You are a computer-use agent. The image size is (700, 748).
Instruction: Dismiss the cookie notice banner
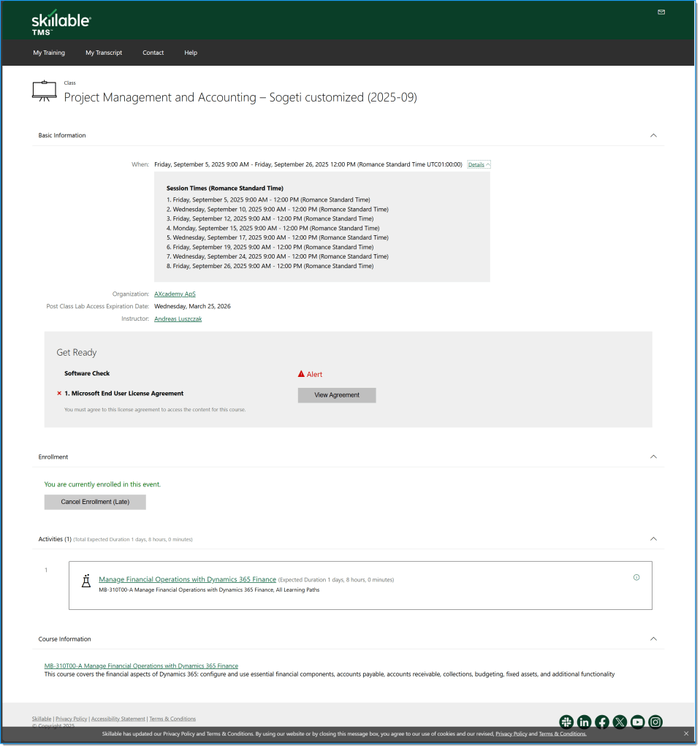[x=686, y=733]
